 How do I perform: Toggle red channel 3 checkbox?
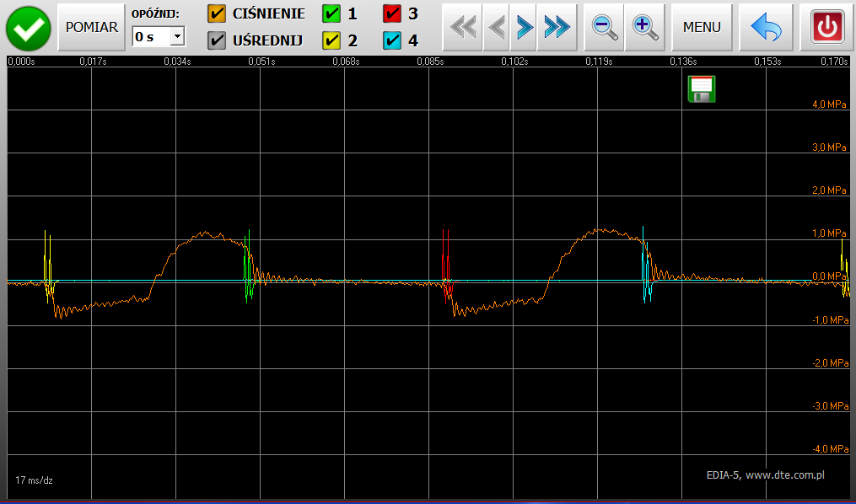(x=392, y=13)
